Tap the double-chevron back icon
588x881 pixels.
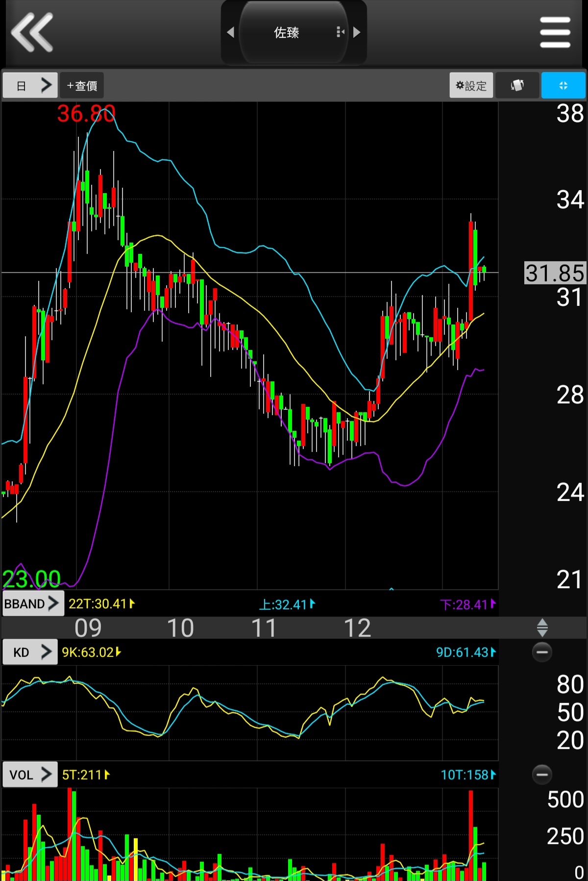pyautogui.click(x=32, y=32)
